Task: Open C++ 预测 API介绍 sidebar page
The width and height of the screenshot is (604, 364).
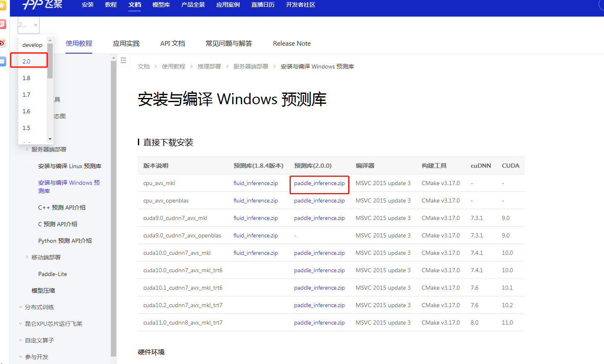Action: click(62, 208)
